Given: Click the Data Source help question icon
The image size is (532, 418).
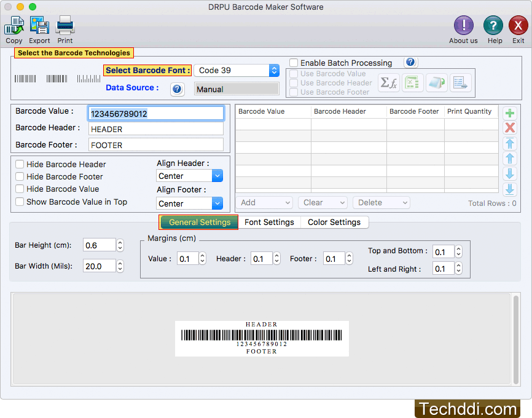Looking at the screenshot, I should pos(177,89).
